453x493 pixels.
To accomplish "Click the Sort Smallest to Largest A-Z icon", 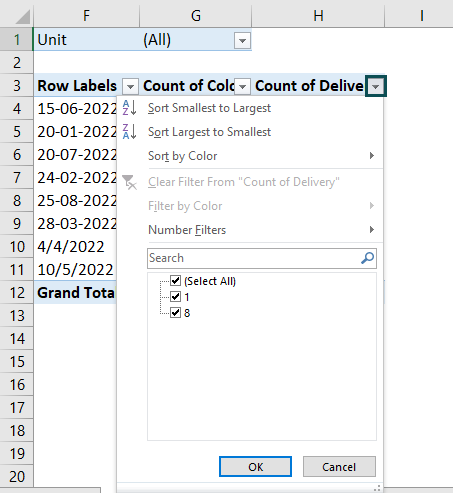I will [129, 108].
